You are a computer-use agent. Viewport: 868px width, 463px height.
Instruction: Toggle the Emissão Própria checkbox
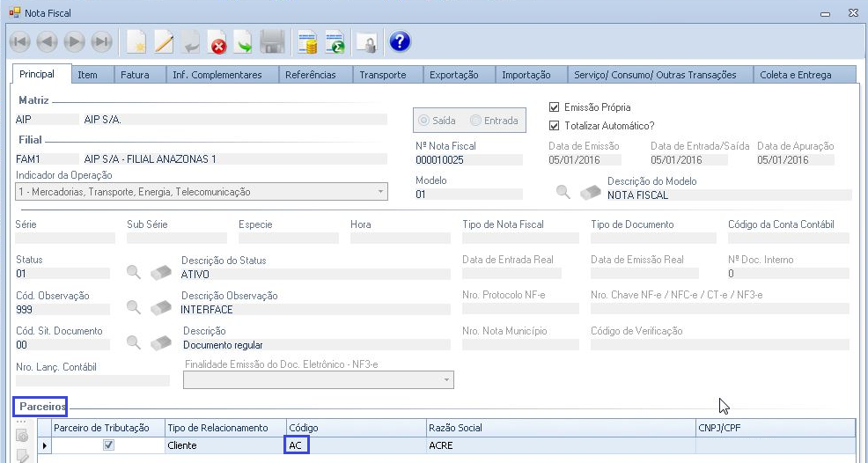click(x=554, y=107)
